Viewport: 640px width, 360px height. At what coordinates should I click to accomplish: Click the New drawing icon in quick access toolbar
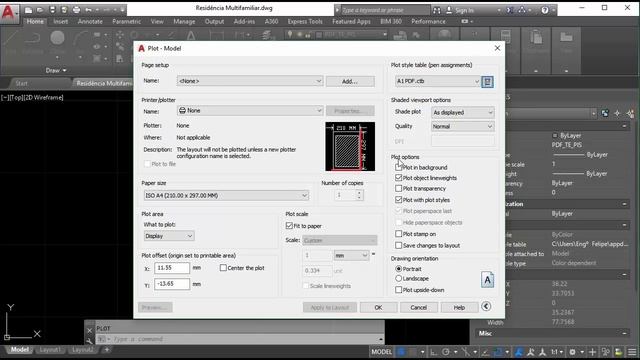(28, 10)
